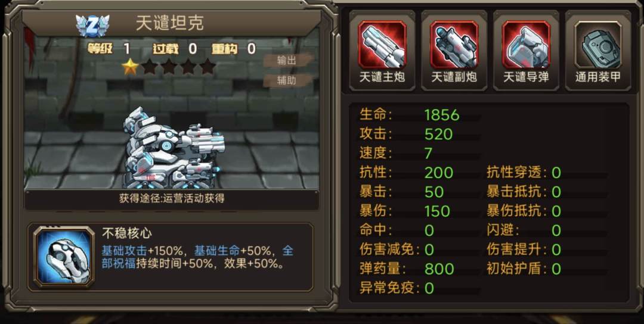Click the 天遣坦克 title banner
This screenshot has width=644, height=324.
coord(172,23)
